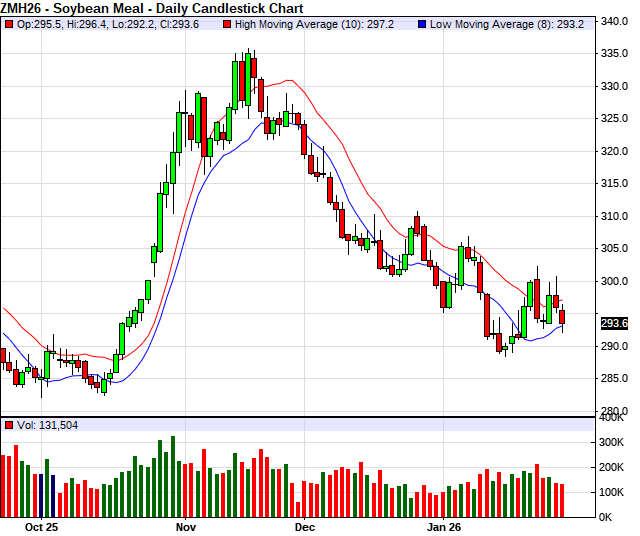Click the High Moving Average (10): 297.2 text
Viewport: 640px width, 536px height.
pyautogui.click(x=319, y=22)
